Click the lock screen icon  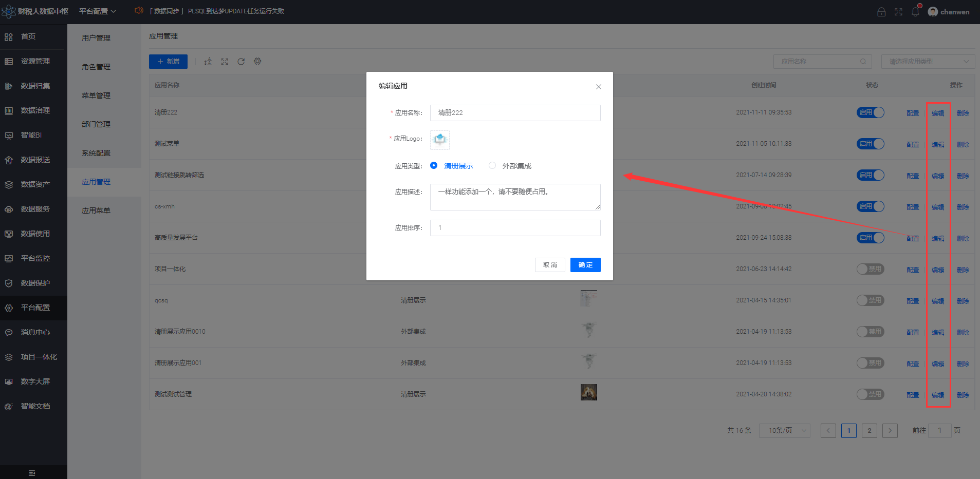(881, 12)
